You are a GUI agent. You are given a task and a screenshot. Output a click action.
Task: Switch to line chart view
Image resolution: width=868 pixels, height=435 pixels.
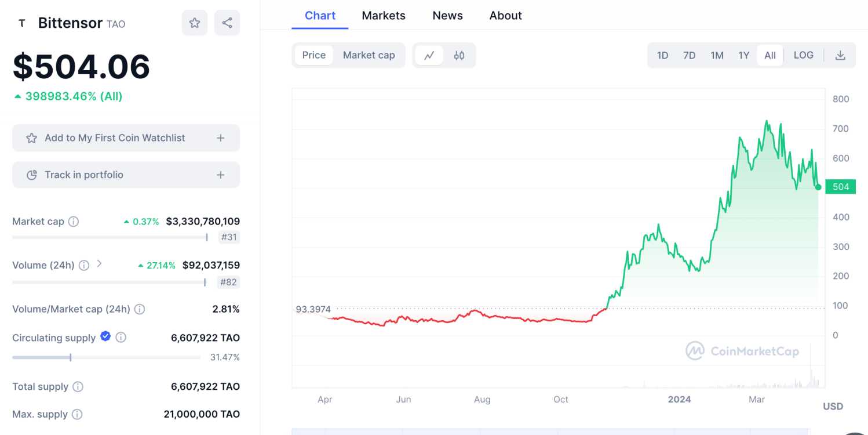click(429, 55)
